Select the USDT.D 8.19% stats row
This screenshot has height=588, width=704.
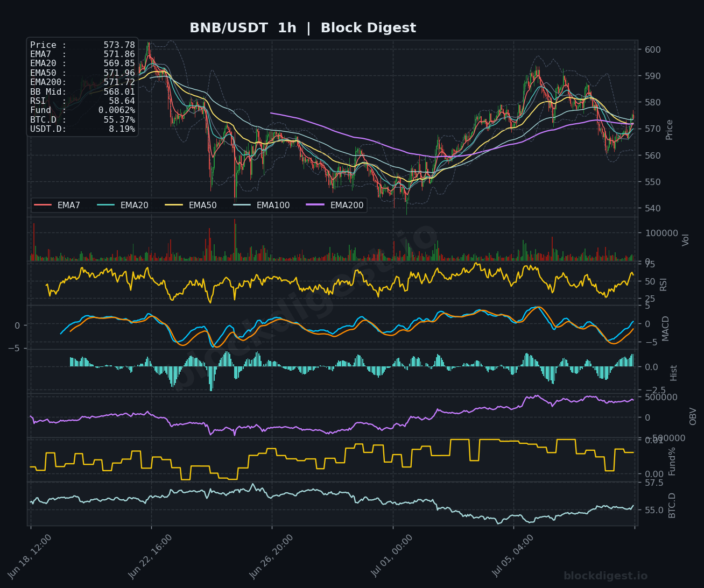pyautogui.click(x=82, y=129)
